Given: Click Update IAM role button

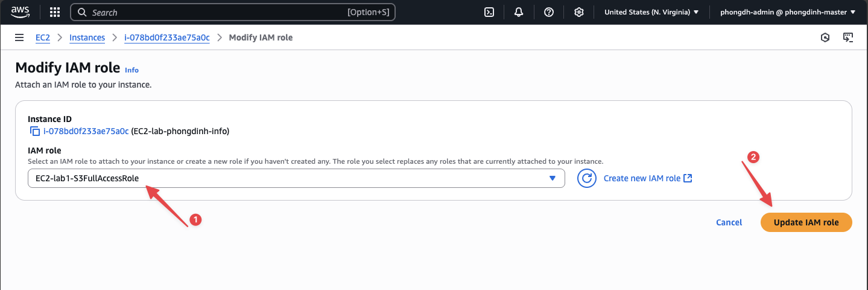Looking at the screenshot, I should pyautogui.click(x=806, y=222).
